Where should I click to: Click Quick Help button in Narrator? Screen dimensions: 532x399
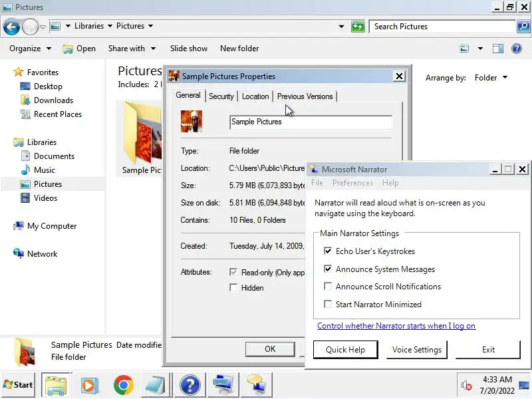[345, 350]
